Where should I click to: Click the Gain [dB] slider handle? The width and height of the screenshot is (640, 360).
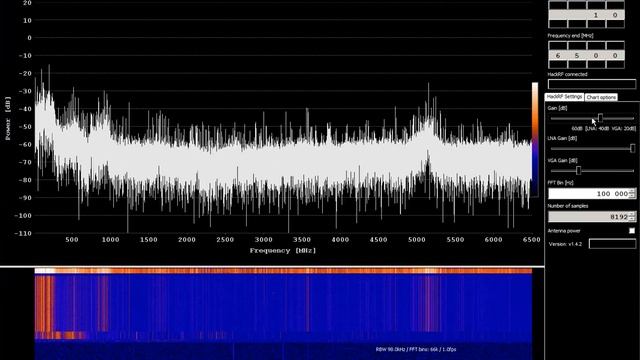tap(600, 118)
